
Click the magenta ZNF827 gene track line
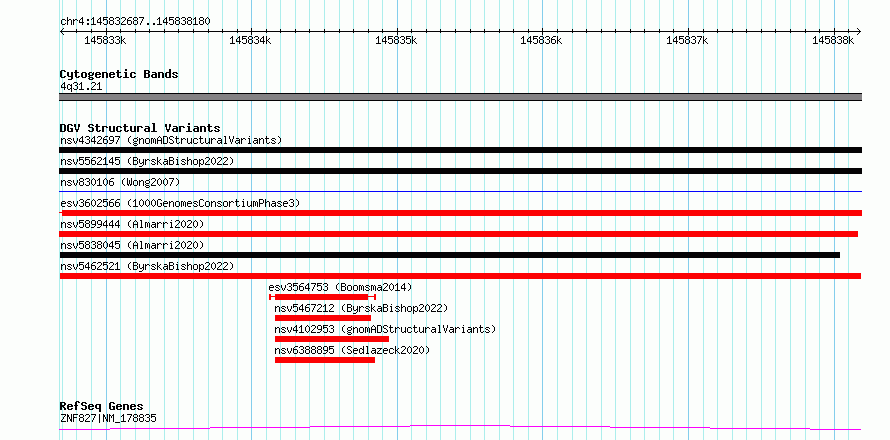pos(460,428)
